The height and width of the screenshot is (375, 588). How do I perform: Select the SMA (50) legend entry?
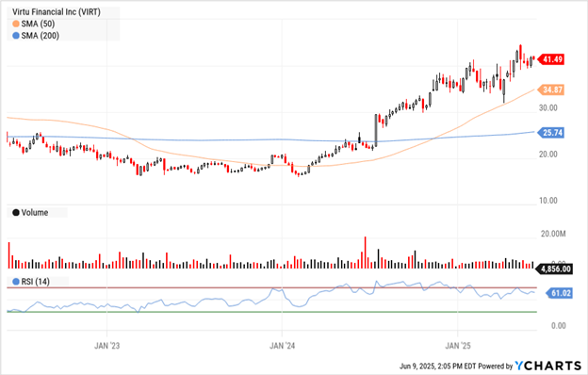pyautogui.click(x=34, y=24)
